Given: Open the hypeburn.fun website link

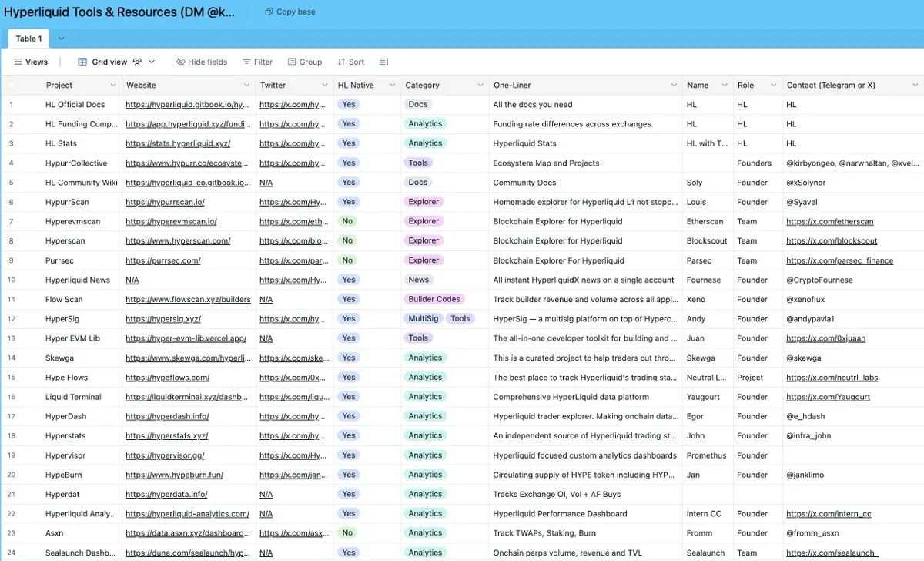Looking at the screenshot, I should [174, 475].
